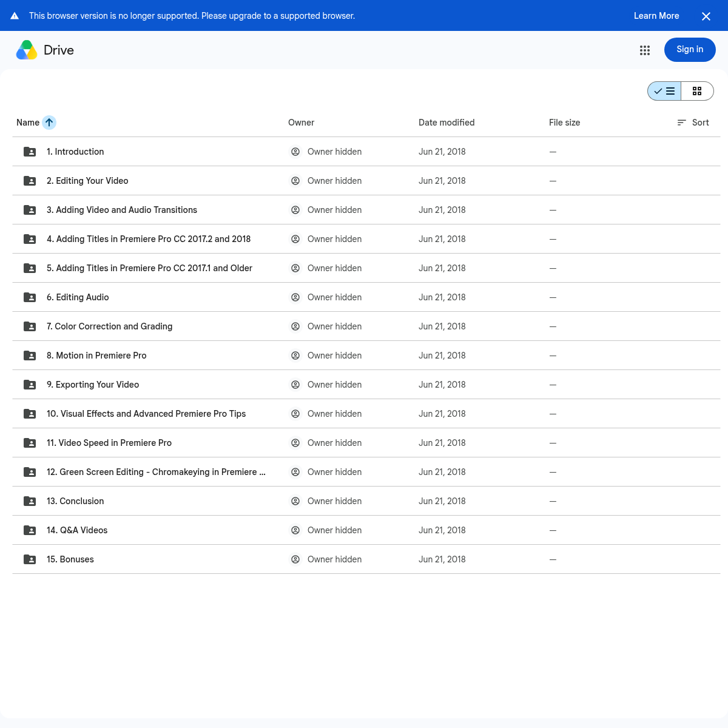Click owner avatar icon in 8. Motion row
Image resolution: width=728 pixels, height=728 pixels.
tap(295, 356)
